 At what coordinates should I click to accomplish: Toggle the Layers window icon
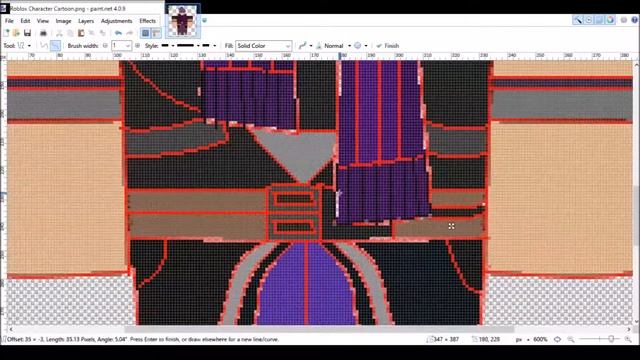click(599, 20)
